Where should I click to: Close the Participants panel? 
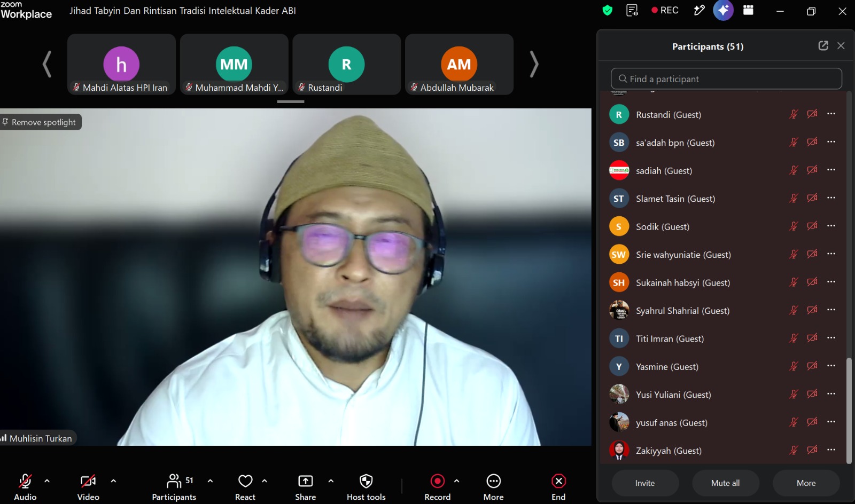pyautogui.click(x=841, y=46)
